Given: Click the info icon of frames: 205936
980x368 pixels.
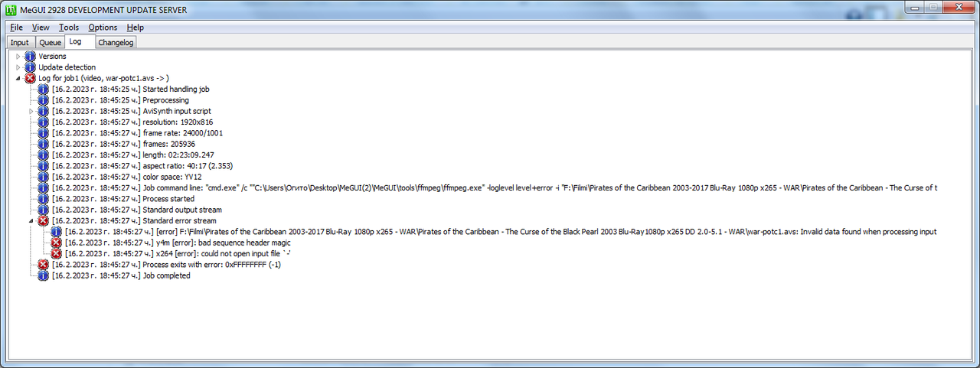Looking at the screenshot, I should [44, 144].
